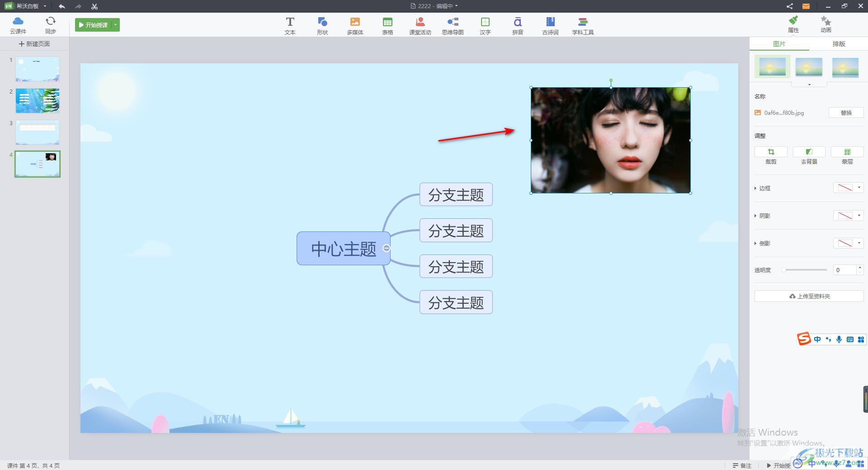Click the Sogou microphone voice icon
Viewport: 868px width, 470px height.
tap(839, 339)
